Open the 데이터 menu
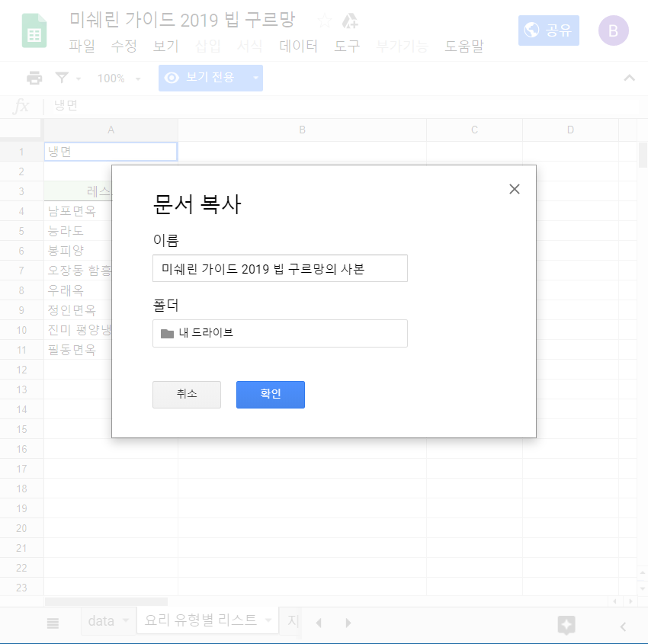Screen dimensions: 648x644 click(298, 46)
